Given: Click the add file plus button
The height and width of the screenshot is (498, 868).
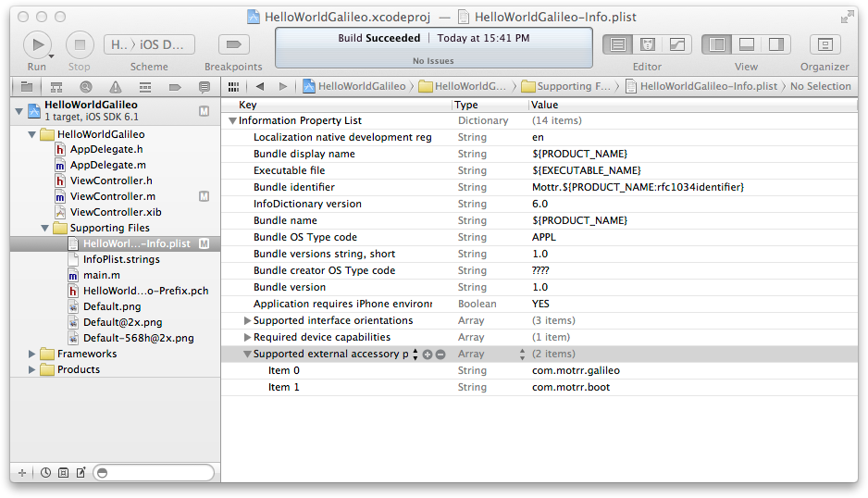Looking at the screenshot, I should pyautogui.click(x=22, y=472).
